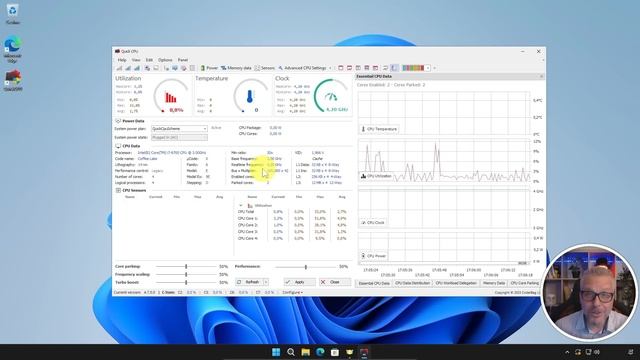Open Microsoft Edge from the taskbar

320,352
